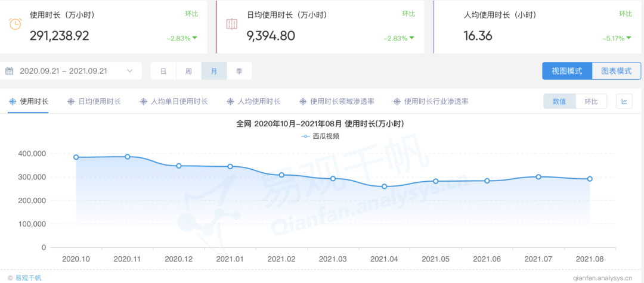Click the target icon beside 日均使用时长 tab
The height and width of the screenshot is (283, 644).
pyautogui.click(x=71, y=101)
